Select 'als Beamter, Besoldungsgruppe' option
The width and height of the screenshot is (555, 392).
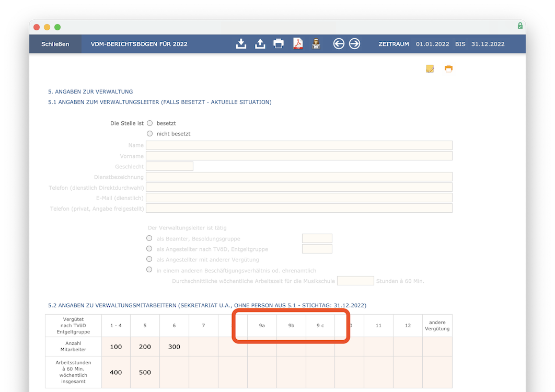[149, 238]
